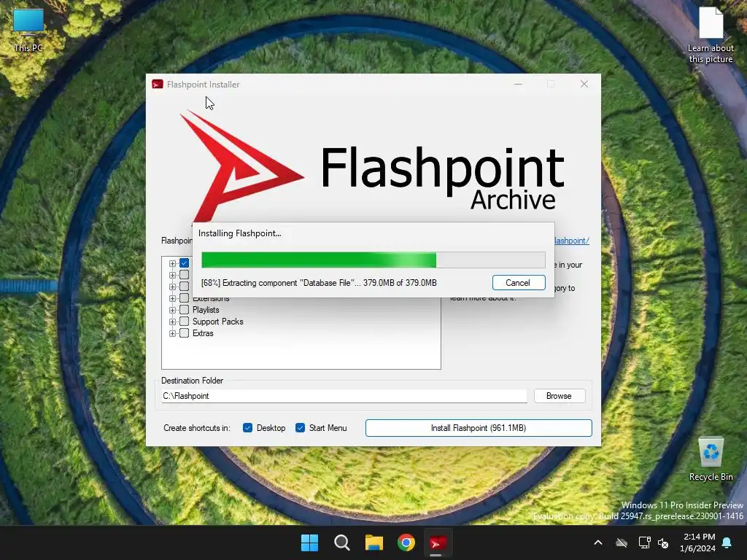The image size is (747, 560).
Task: Click the large Flashpoint Archive logo
Action: (x=372, y=167)
